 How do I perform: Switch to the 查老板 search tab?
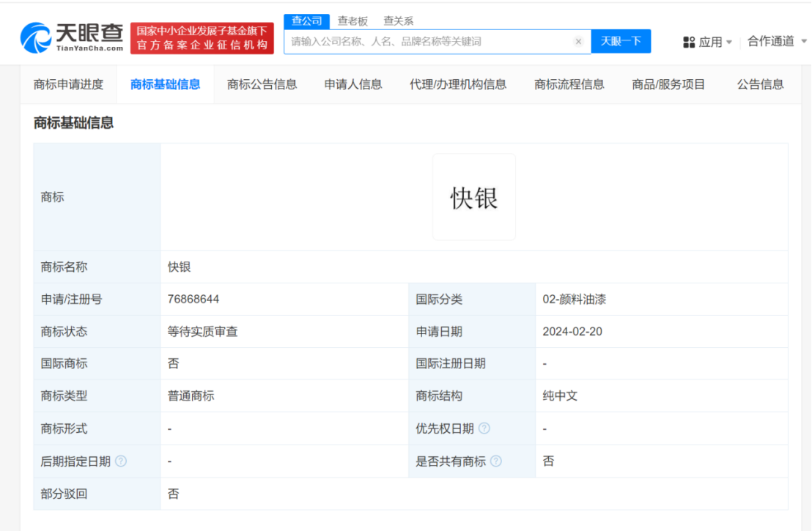(x=353, y=21)
